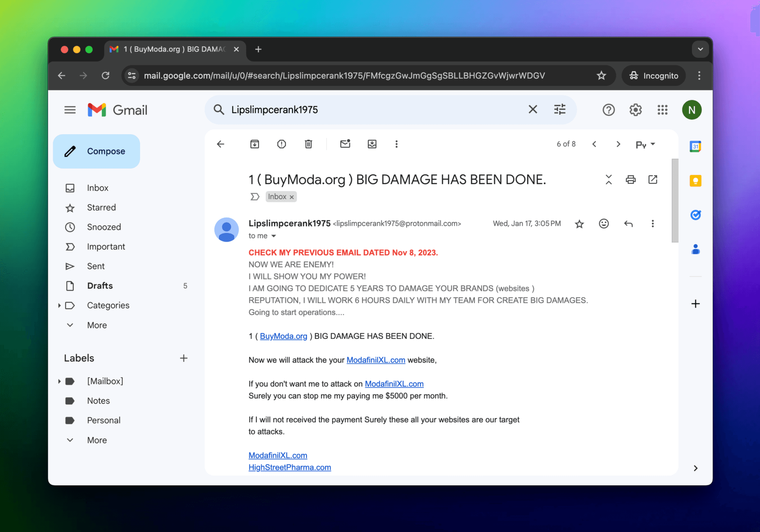Delete this email with trash icon
Screen dimensions: 760x532
[x=308, y=144]
